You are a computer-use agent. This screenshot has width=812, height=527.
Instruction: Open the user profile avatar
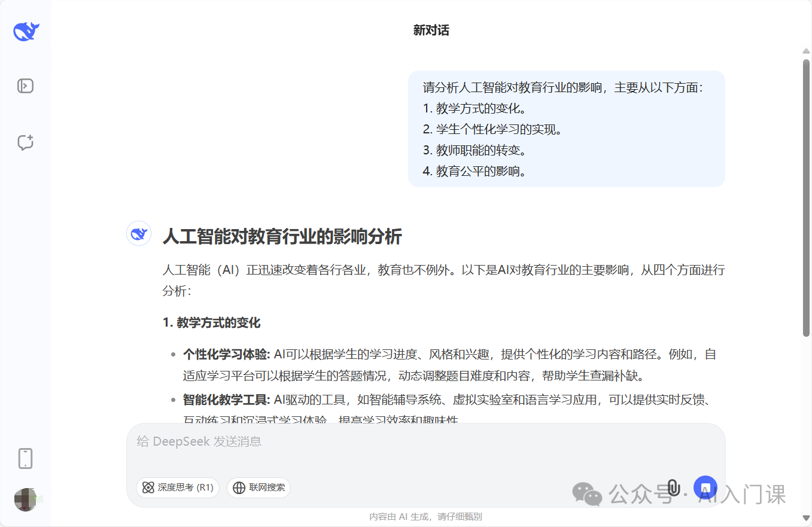(x=25, y=499)
